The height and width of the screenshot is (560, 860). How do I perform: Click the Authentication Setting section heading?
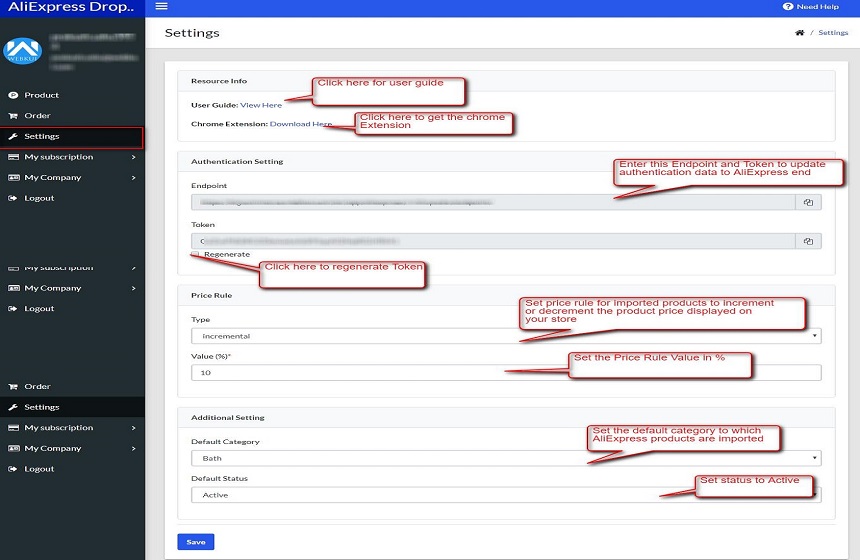(237, 162)
